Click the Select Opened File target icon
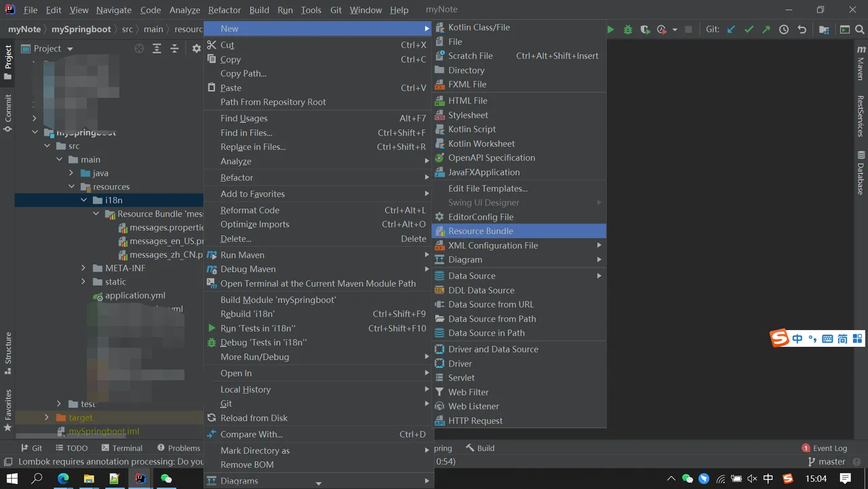868x489 pixels. click(x=139, y=48)
